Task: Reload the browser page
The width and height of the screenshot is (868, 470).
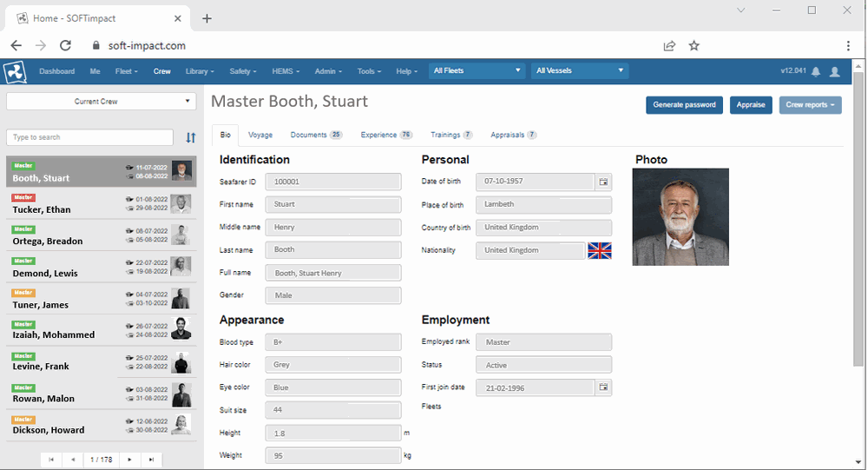Action: click(x=65, y=45)
